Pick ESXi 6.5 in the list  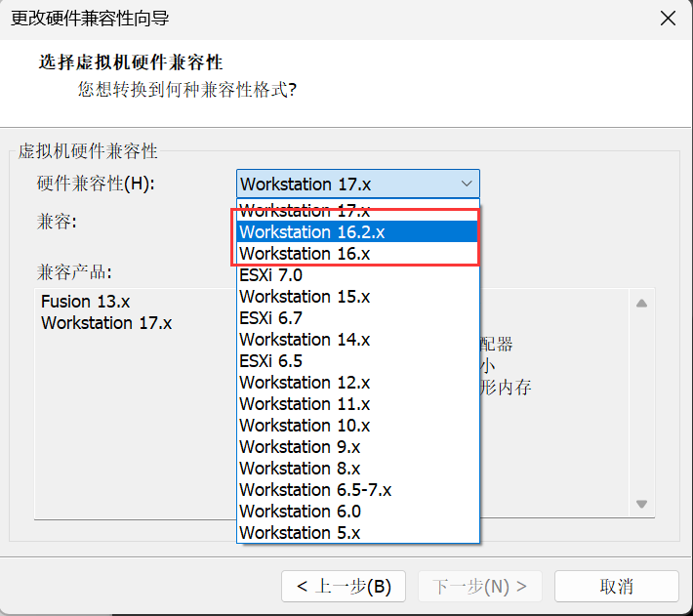pyautogui.click(x=358, y=361)
